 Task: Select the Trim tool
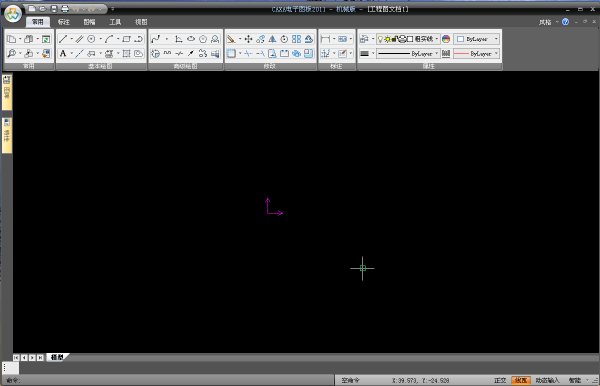(248, 54)
